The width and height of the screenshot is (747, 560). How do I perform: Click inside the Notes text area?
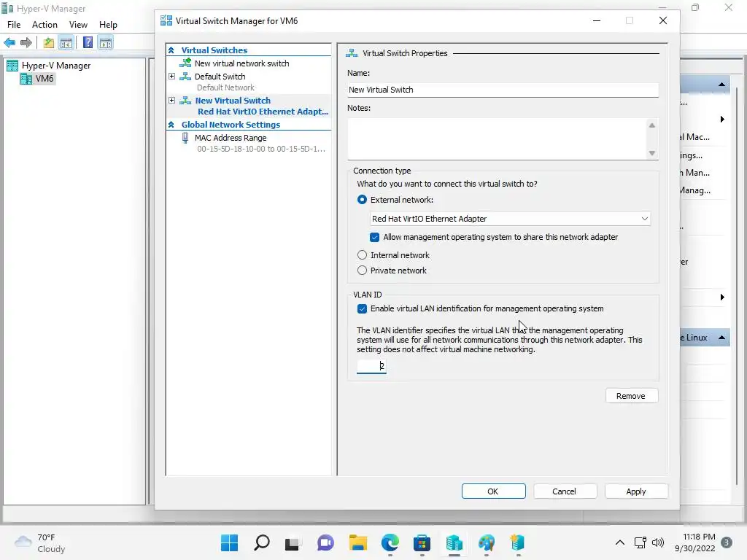click(496, 139)
